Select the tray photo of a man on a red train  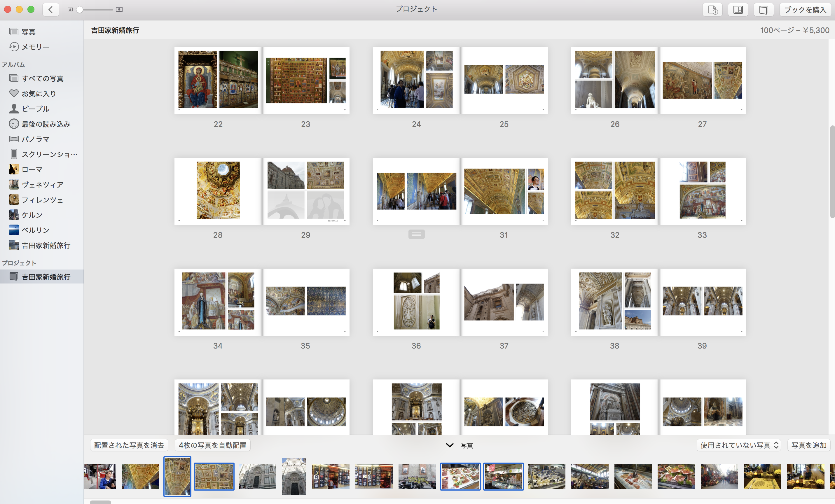100,476
